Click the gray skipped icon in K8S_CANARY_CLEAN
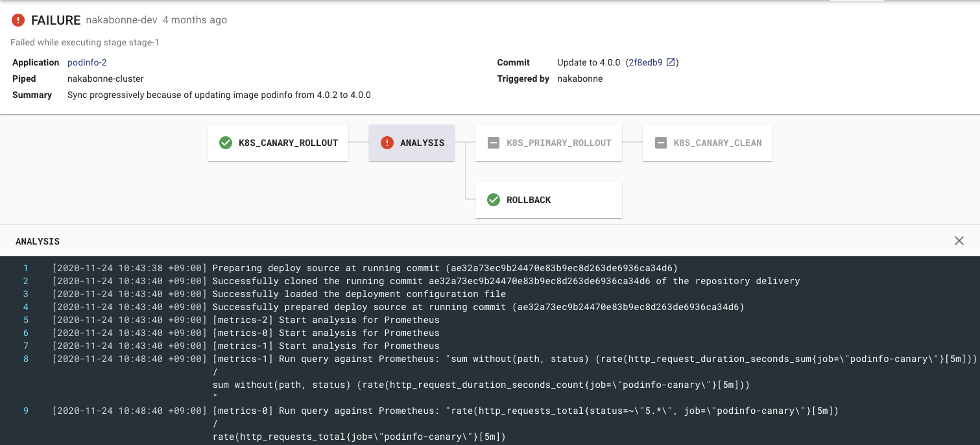 (661, 143)
